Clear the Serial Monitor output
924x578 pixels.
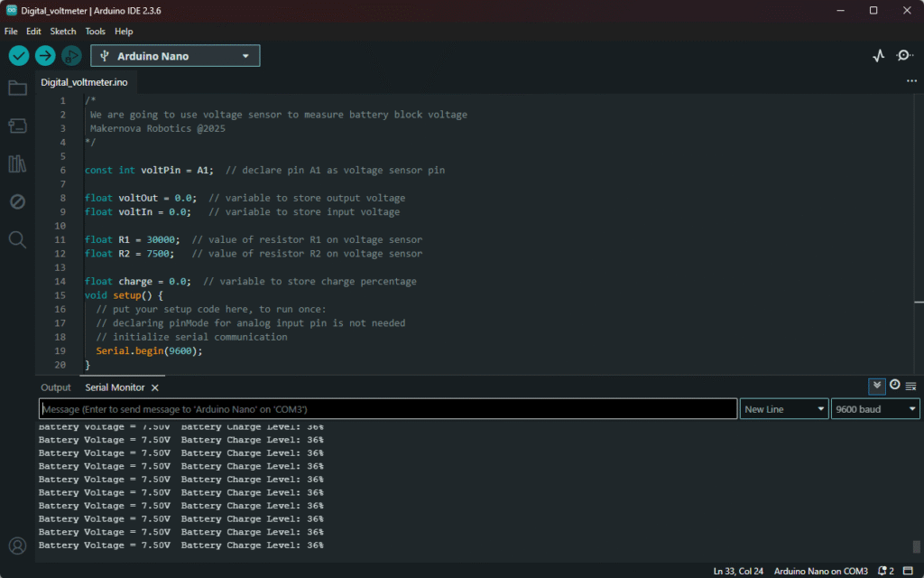tap(910, 386)
